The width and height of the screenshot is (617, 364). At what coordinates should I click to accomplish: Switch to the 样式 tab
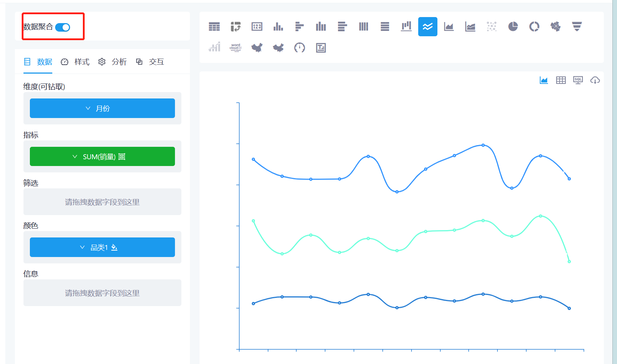[81, 61]
